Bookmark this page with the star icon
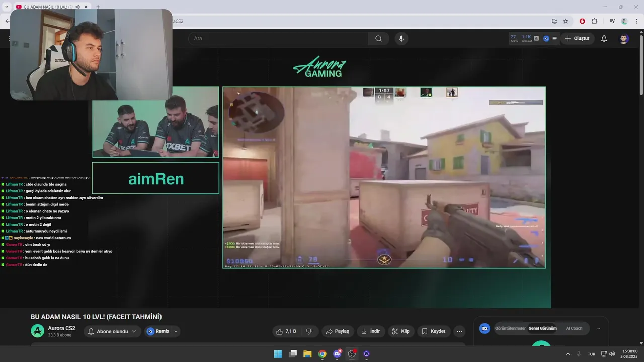The height and width of the screenshot is (362, 644). (566, 21)
